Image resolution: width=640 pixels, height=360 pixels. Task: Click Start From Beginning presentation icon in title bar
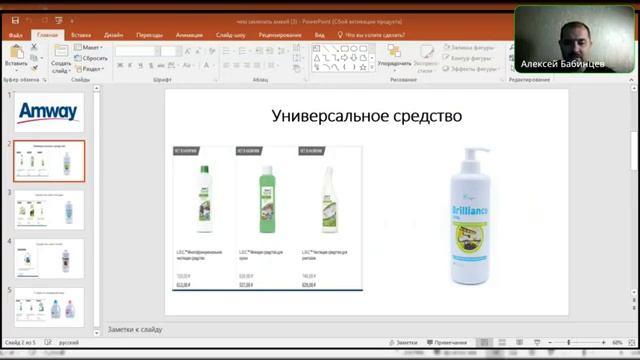pyautogui.click(x=59, y=20)
